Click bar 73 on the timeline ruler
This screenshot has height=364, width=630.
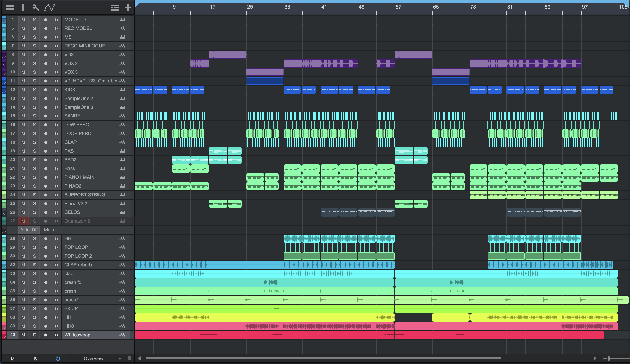pyautogui.click(x=473, y=7)
